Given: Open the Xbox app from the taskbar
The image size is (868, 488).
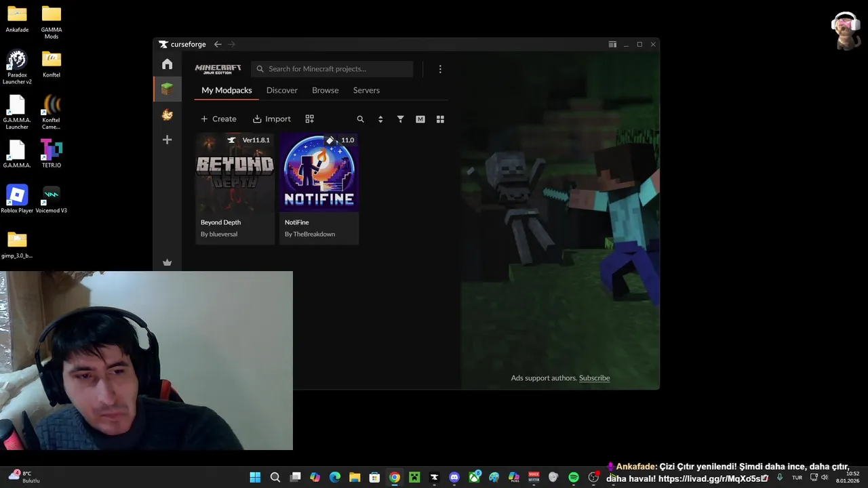Looking at the screenshot, I should pyautogui.click(x=475, y=477).
